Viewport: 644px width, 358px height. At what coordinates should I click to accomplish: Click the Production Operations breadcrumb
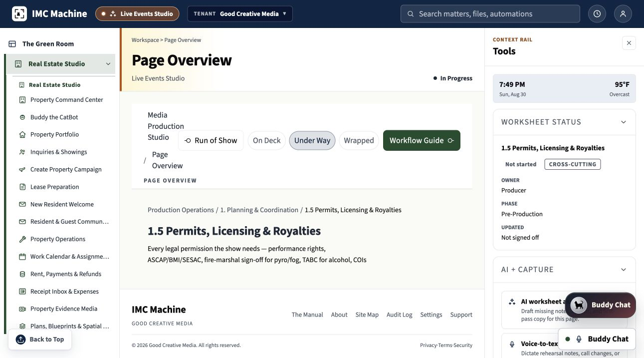coord(181,210)
